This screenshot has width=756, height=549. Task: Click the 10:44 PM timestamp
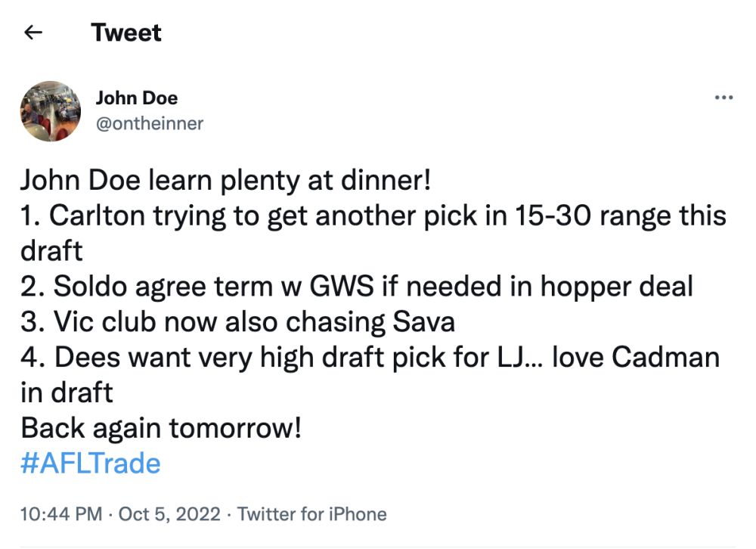pos(61,514)
